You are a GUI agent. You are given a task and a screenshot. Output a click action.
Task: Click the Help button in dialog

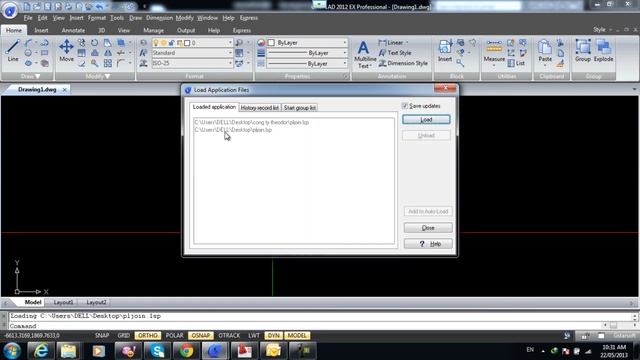point(428,244)
